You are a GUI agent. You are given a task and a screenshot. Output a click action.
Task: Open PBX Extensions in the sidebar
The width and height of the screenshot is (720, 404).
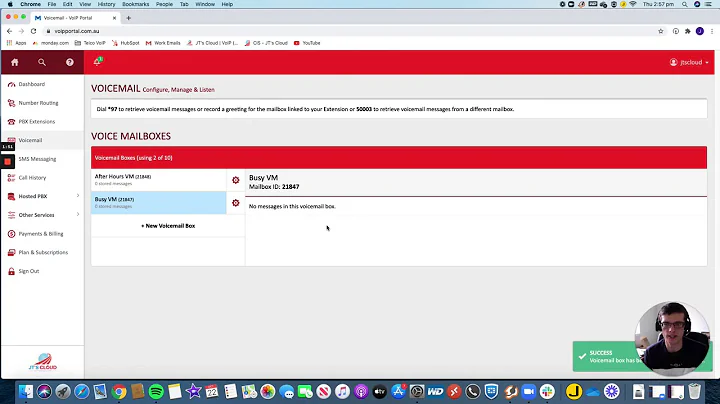click(x=37, y=122)
